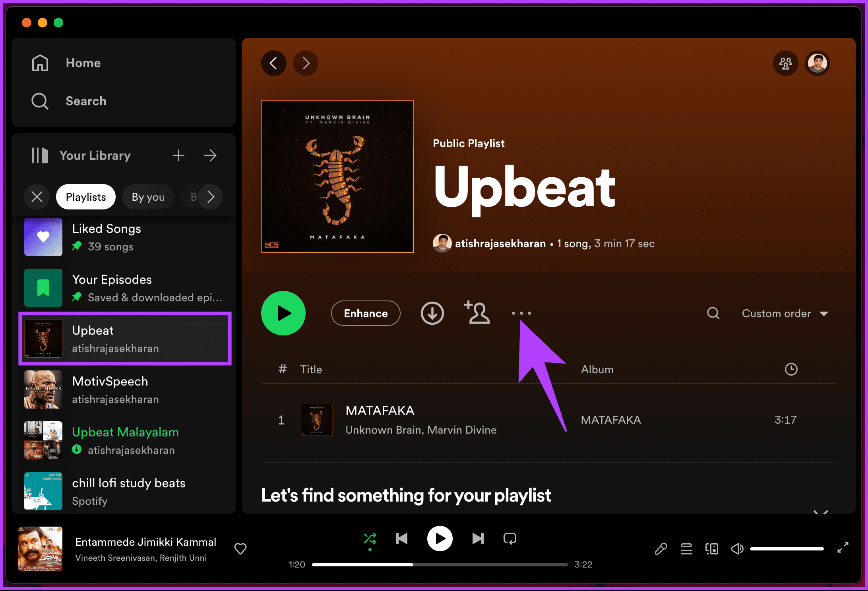The height and width of the screenshot is (591, 868).
Task: Open more options three-dots menu
Action: pos(521,313)
